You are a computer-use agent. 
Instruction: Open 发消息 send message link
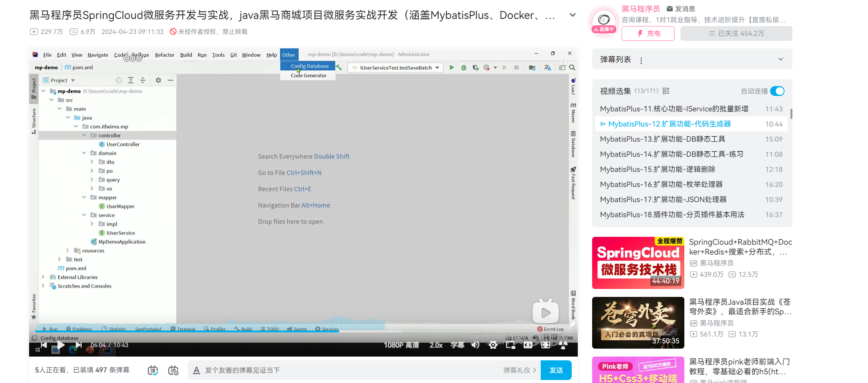click(681, 9)
